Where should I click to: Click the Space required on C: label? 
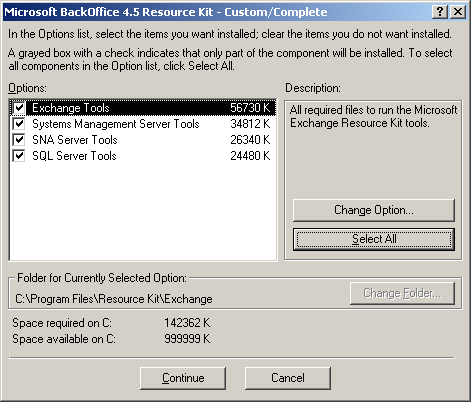pyautogui.click(x=62, y=323)
